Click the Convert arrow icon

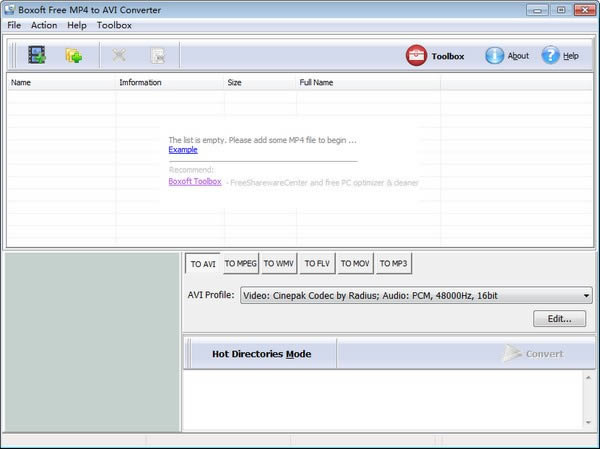coord(512,353)
